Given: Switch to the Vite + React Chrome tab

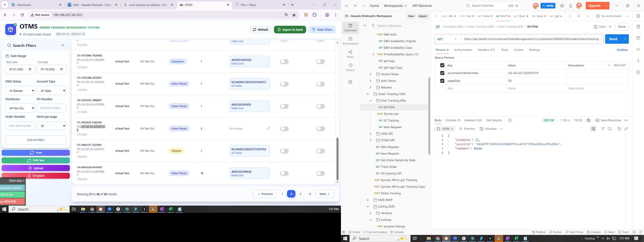Looking at the screenshot, I should click(x=260, y=5).
